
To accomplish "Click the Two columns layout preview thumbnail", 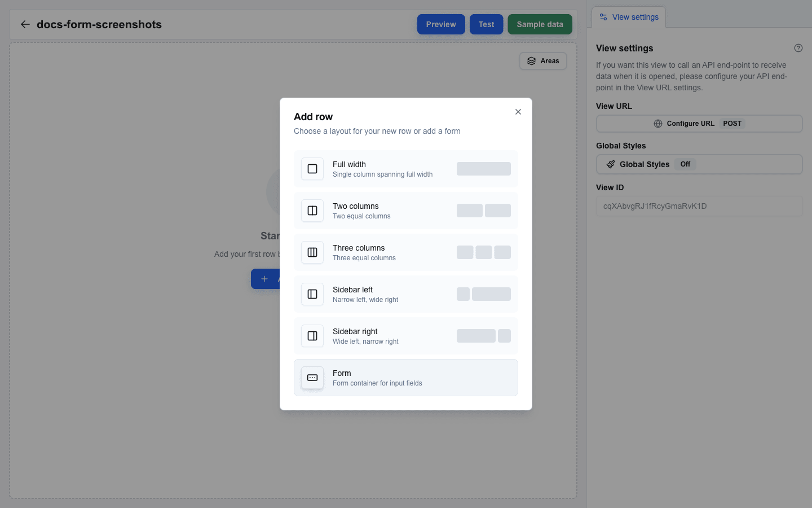I will pos(484,211).
